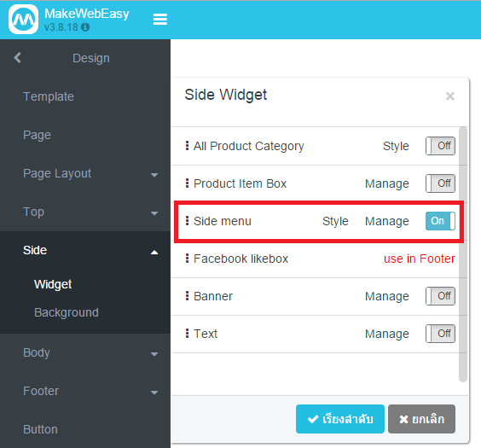The width and height of the screenshot is (481, 448).
Task: Click drag handle next to Banner
Action: click(x=187, y=296)
